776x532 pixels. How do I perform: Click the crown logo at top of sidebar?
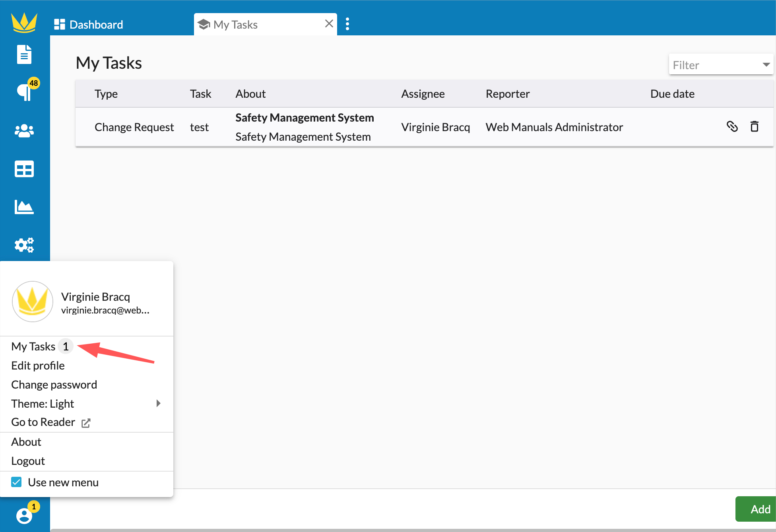(24, 22)
